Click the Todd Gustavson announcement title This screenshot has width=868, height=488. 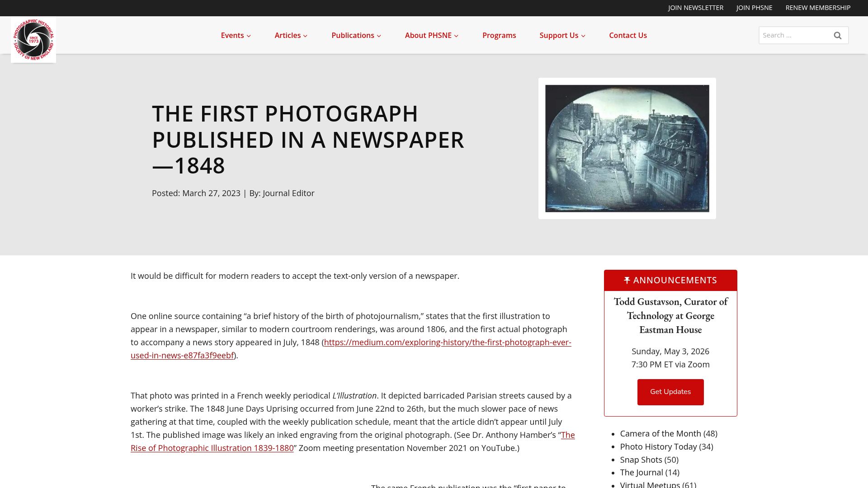(670, 315)
